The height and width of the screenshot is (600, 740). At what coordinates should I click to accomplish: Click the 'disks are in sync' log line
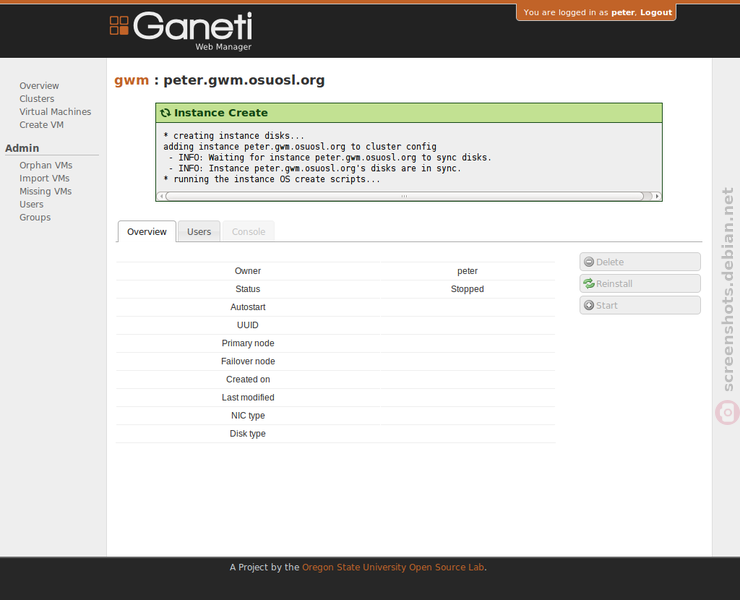coord(315,168)
